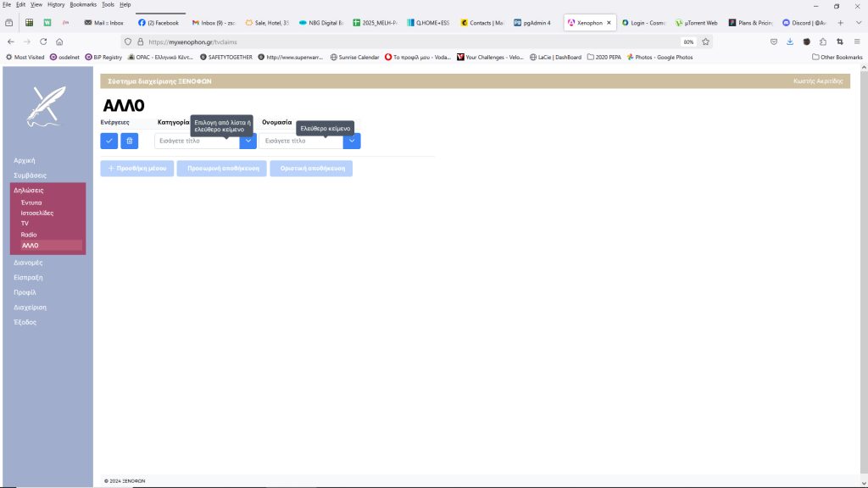The image size is (868, 488).
Task: Click the Προσθήκη μέσου button
Action: click(x=136, y=169)
